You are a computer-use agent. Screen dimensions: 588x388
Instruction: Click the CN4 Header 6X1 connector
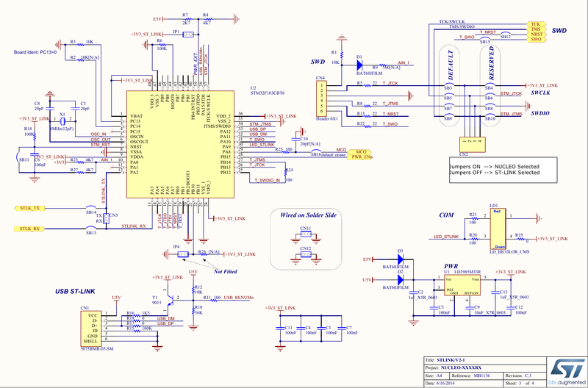(321, 98)
